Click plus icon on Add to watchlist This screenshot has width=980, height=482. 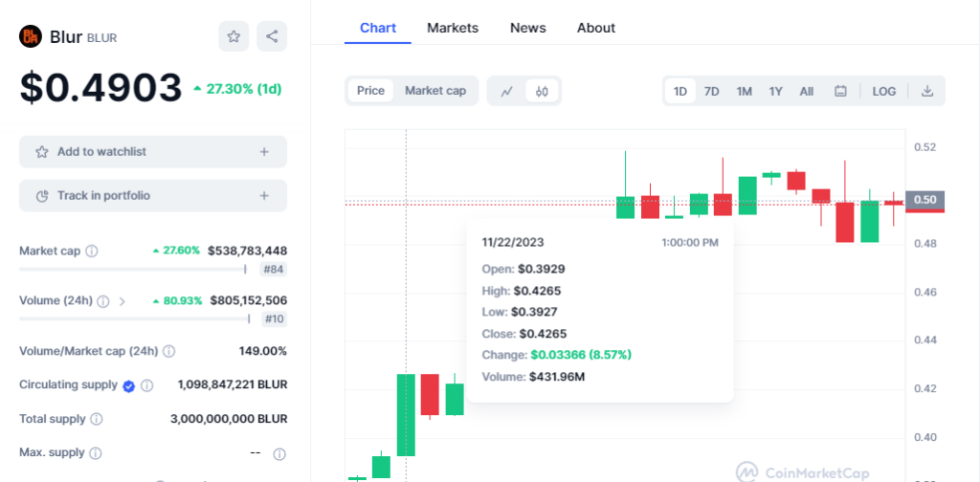coord(264,152)
